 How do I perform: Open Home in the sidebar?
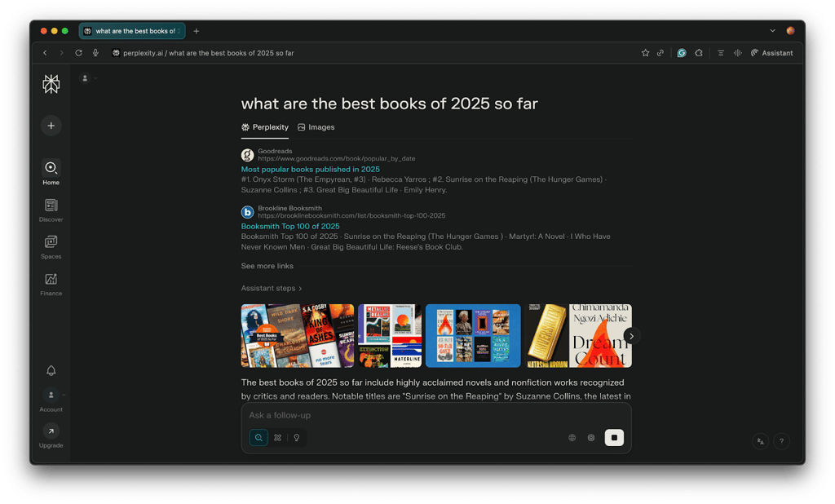point(51,173)
